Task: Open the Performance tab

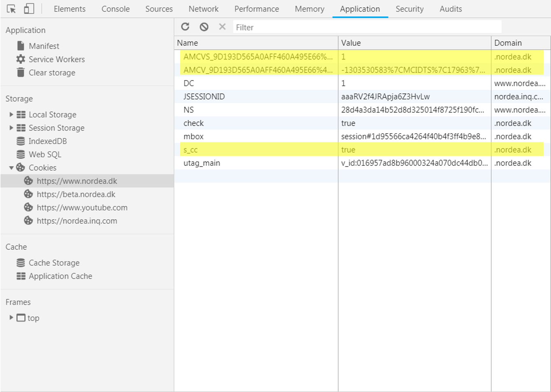Action: coord(257,9)
